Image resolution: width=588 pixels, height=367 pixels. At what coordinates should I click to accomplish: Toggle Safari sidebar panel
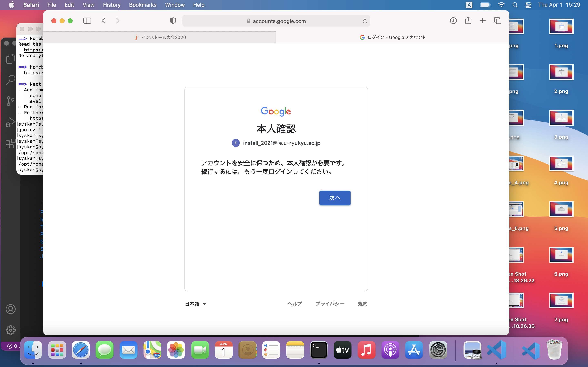click(87, 21)
